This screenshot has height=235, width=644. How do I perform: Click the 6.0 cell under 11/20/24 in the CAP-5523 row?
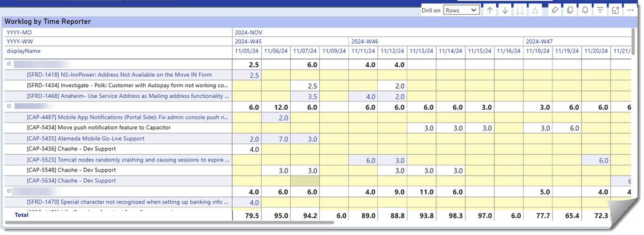point(603,161)
